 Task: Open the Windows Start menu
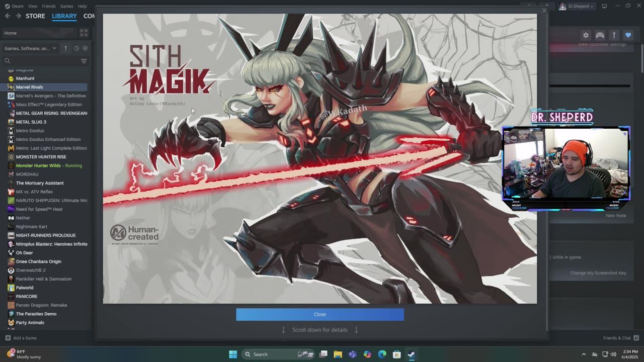(x=233, y=354)
